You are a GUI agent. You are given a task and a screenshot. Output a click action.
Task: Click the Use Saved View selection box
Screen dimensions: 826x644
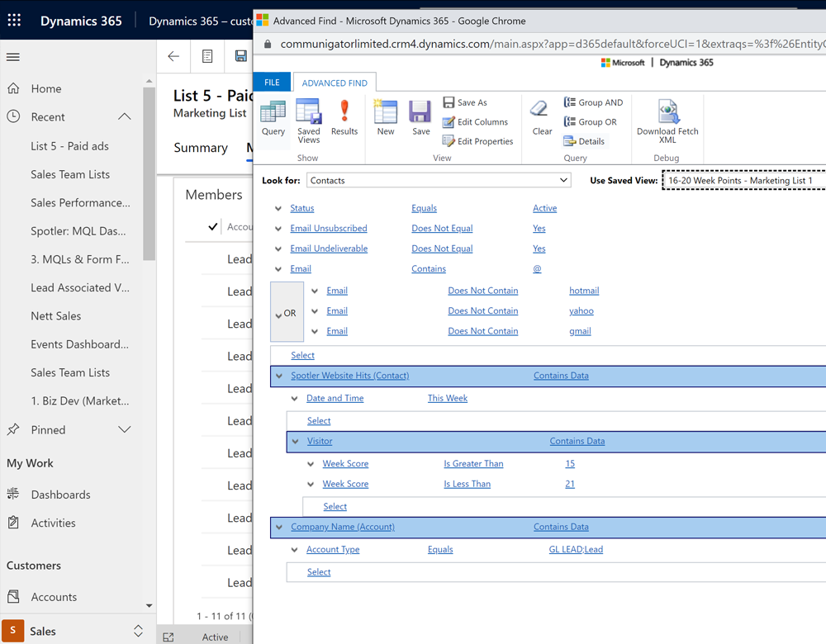pyautogui.click(x=744, y=180)
